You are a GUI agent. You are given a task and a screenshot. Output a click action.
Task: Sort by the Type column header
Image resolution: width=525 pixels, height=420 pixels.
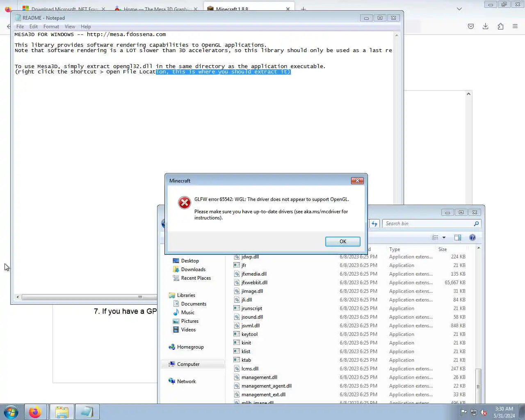(x=395, y=249)
